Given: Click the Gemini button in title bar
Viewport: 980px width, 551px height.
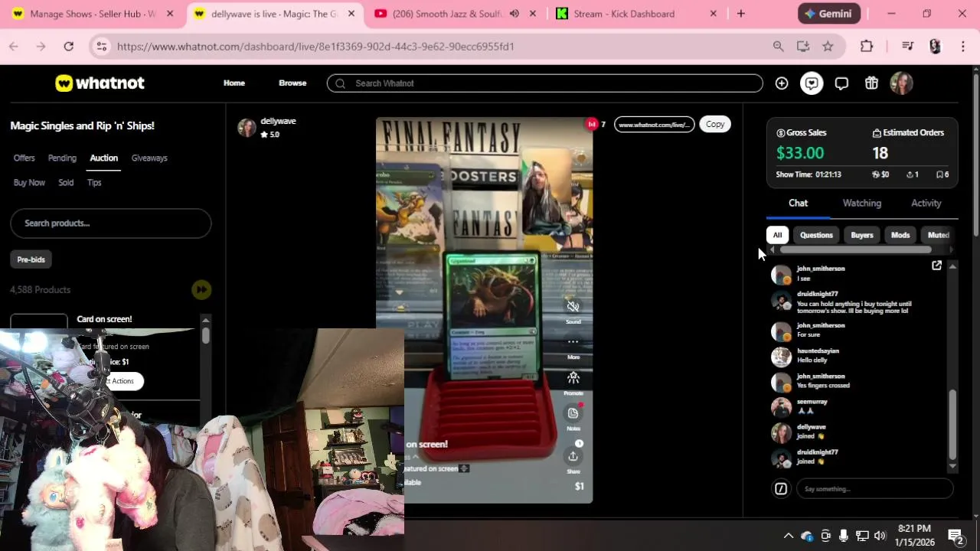Looking at the screenshot, I should pyautogui.click(x=829, y=14).
